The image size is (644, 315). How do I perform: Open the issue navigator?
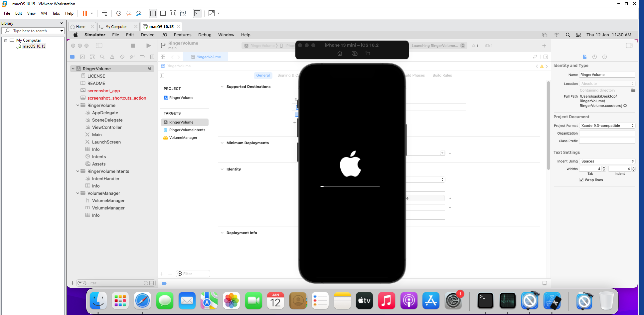[x=112, y=57]
